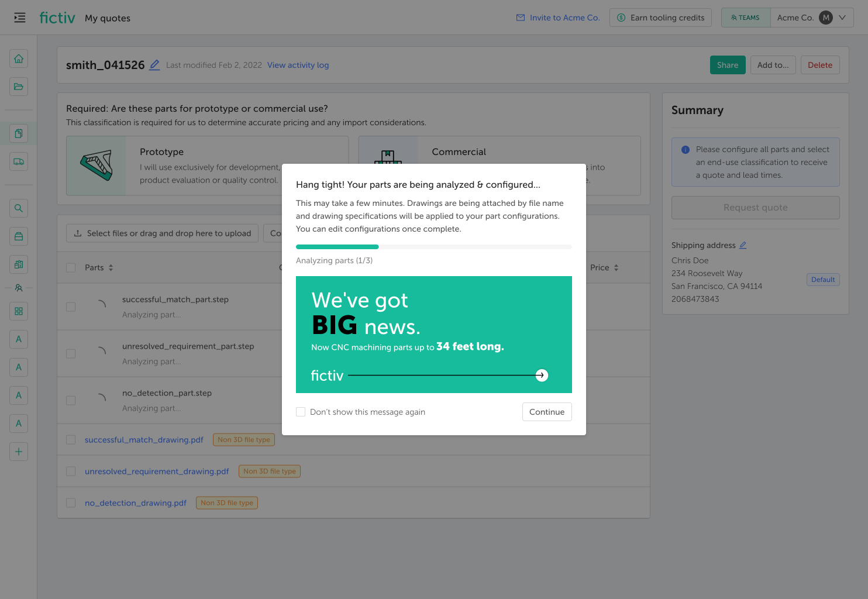Expand the Acme Co. account dropdown

(x=812, y=18)
